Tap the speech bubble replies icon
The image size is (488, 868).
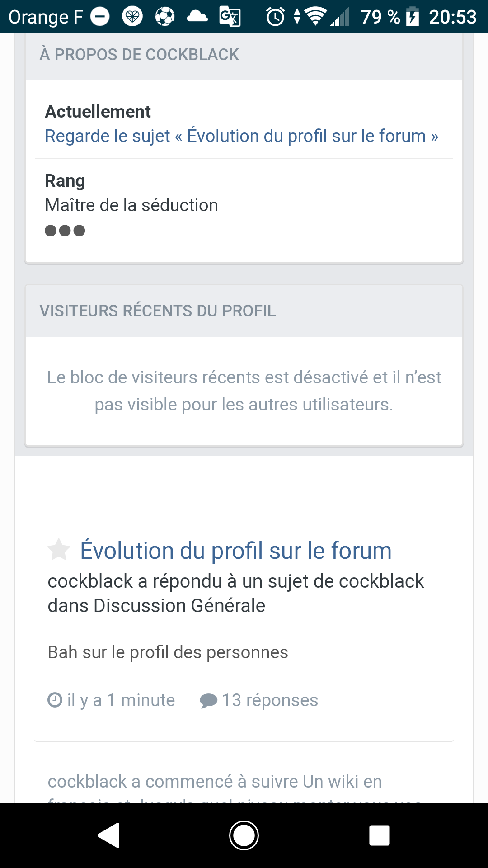(x=208, y=701)
